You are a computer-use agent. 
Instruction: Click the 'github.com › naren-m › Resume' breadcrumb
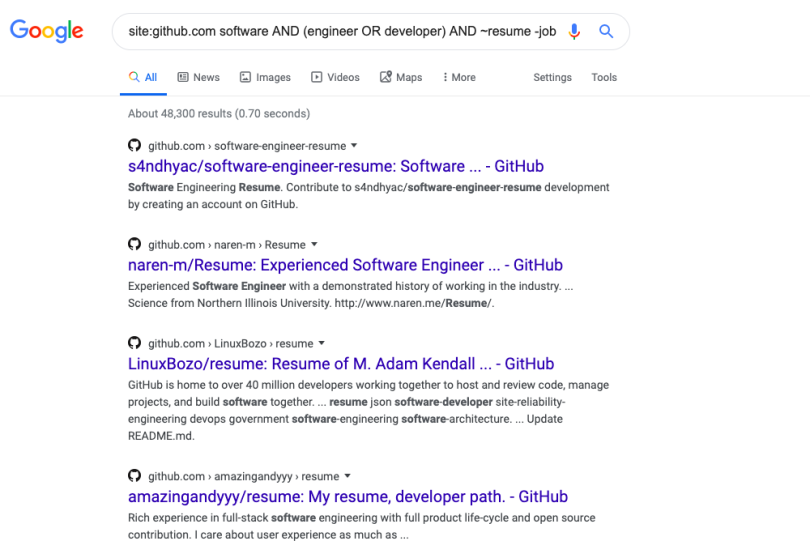(x=227, y=245)
